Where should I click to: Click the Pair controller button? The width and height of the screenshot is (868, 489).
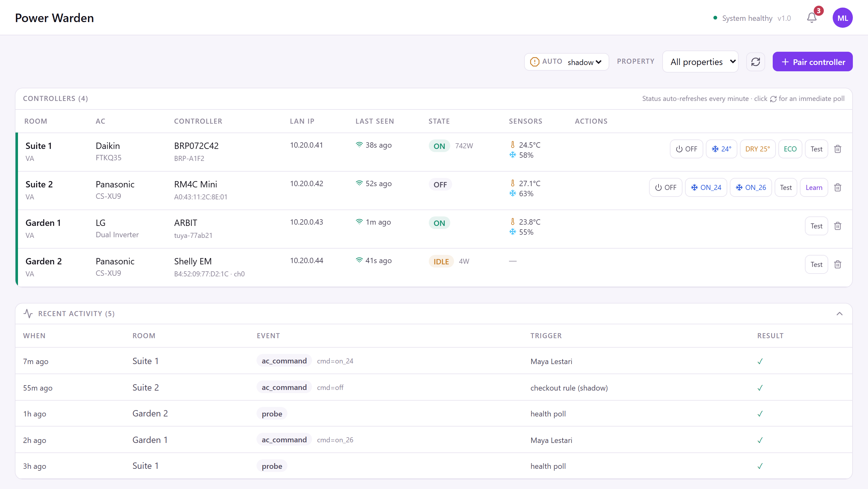click(x=812, y=62)
